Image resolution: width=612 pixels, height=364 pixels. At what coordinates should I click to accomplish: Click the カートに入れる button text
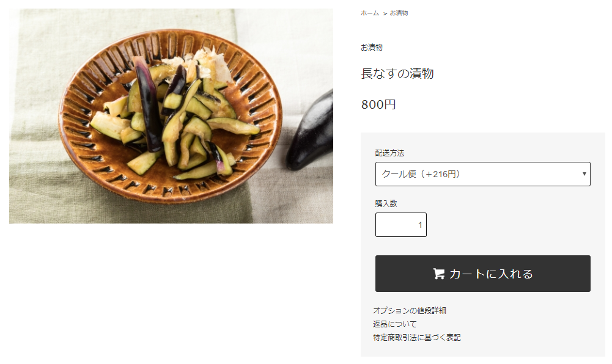(491, 274)
